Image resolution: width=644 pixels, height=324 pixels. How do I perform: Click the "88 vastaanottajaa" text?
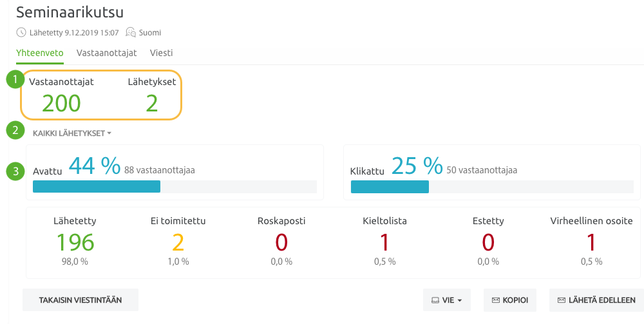coord(159,170)
